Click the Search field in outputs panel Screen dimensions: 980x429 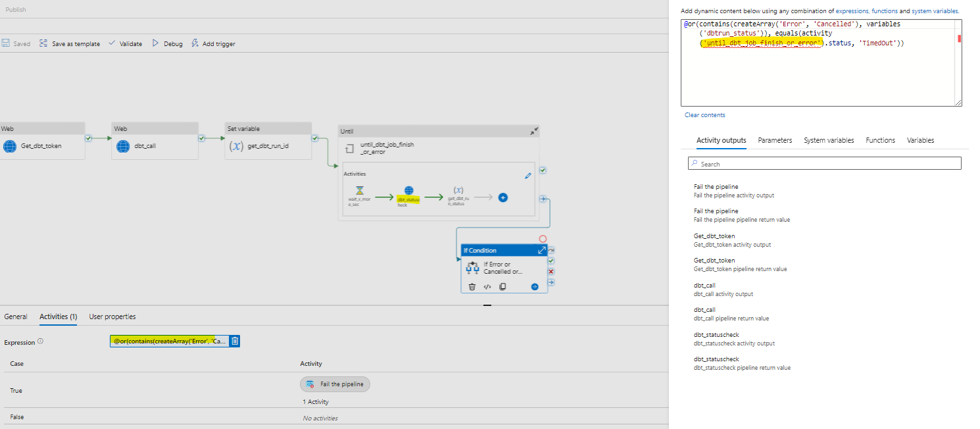click(825, 163)
